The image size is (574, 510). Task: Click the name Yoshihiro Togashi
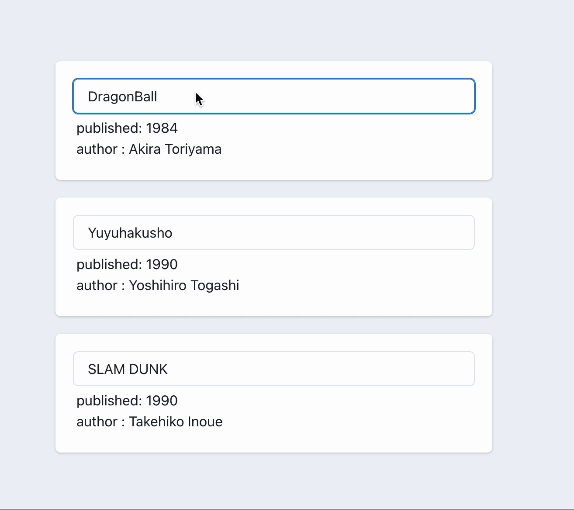(x=184, y=286)
